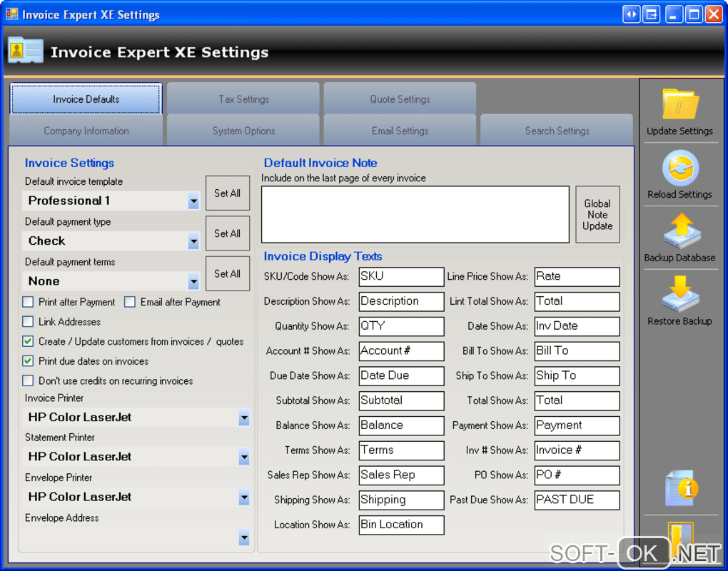Enable Print after Payment
Screen dimensions: 728x571
pos(29,302)
